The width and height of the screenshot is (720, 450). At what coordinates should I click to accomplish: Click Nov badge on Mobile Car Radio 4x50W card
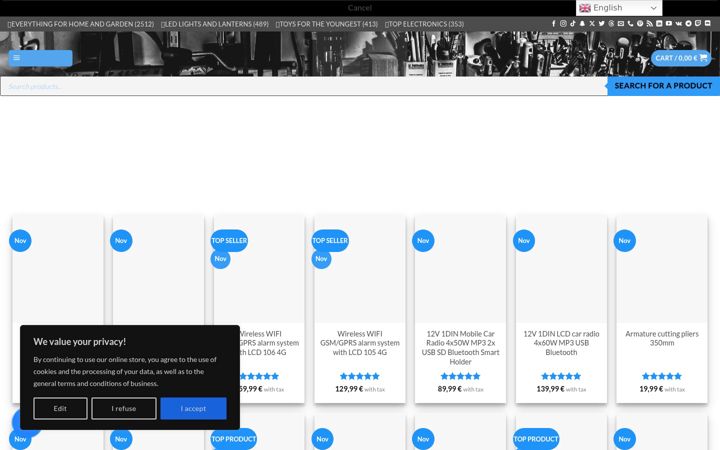(x=423, y=241)
